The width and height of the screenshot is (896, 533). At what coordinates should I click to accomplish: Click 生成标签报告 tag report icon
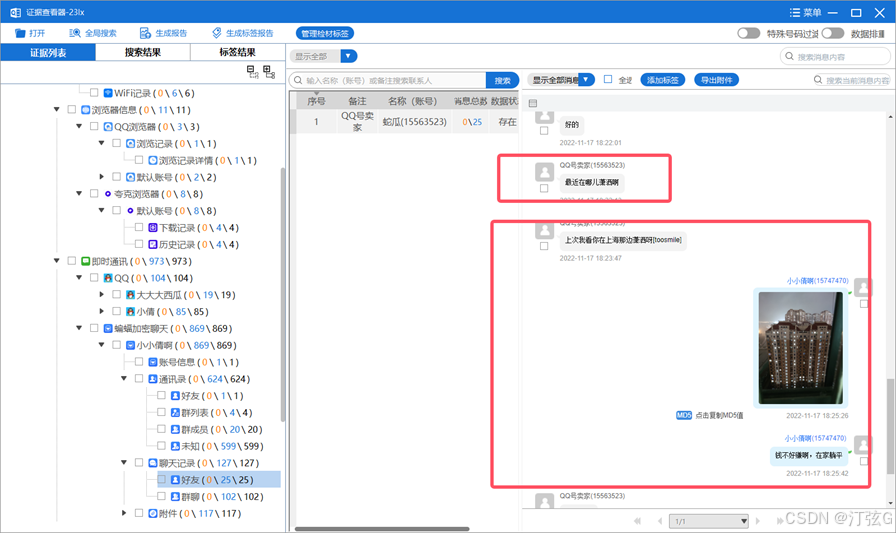click(217, 33)
